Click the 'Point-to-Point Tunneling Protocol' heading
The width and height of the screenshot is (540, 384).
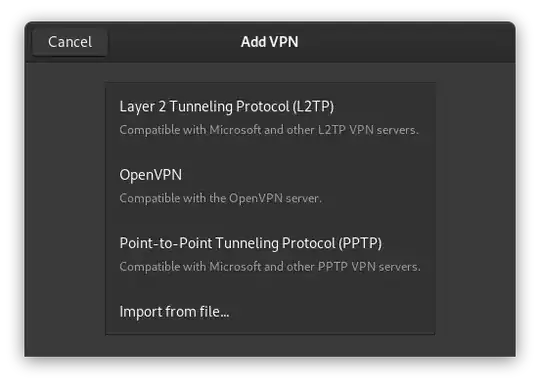click(x=251, y=243)
